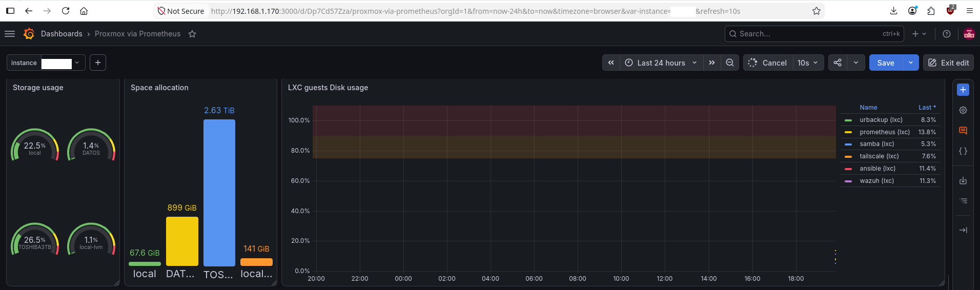Toggle samba (lxc) series visibility
Image resolution: width=980 pixels, height=290 pixels.
(876, 144)
